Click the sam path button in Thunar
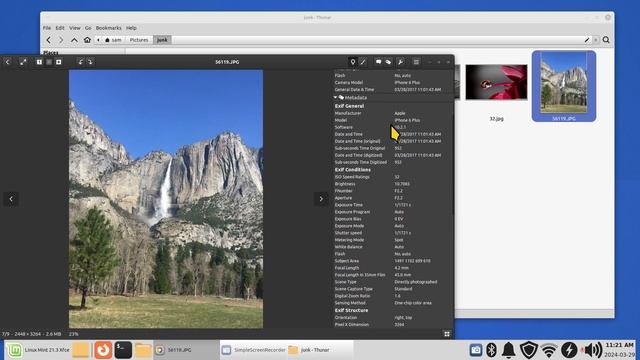The image size is (640, 360). (113, 40)
